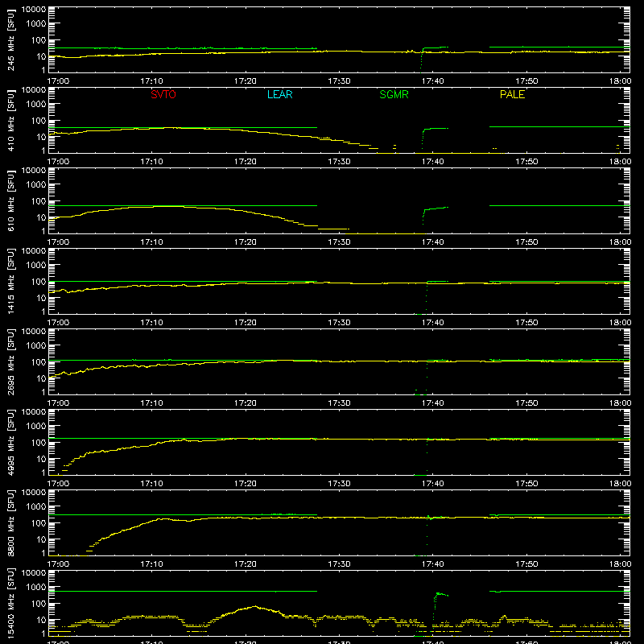The image size is (644, 644).
Task: Click the 17:10 tick label of the 2695 MHz plot
Action: click(x=151, y=403)
